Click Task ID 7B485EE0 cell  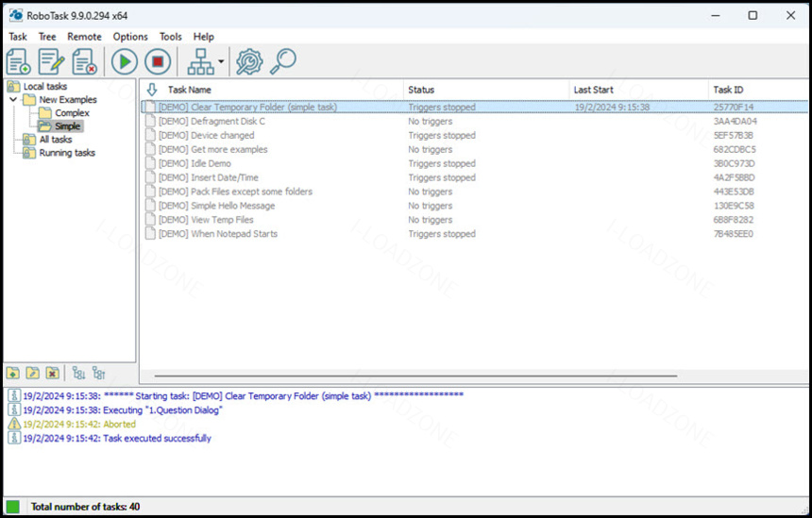pyautogui.click(x=734, y=234)
